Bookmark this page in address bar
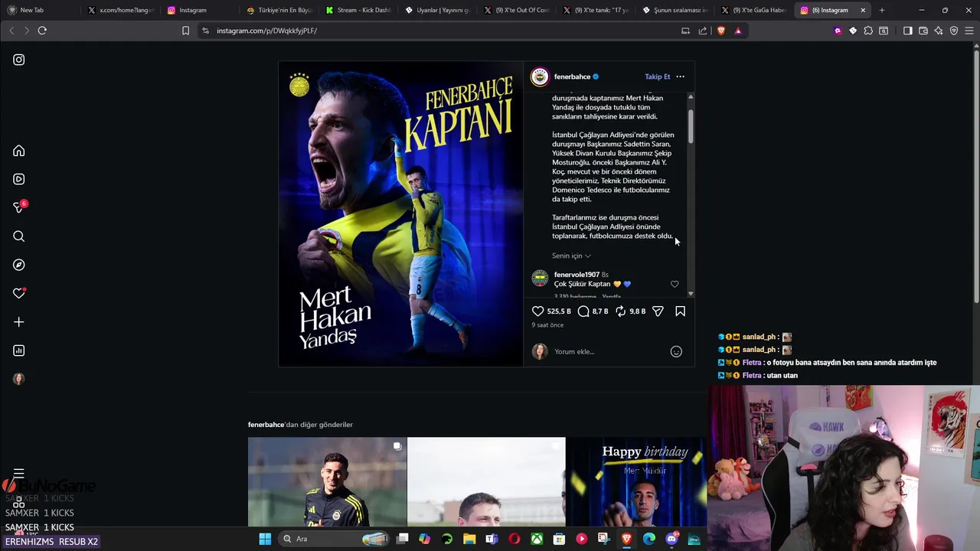980x551 pixels. tap(185, 31)
